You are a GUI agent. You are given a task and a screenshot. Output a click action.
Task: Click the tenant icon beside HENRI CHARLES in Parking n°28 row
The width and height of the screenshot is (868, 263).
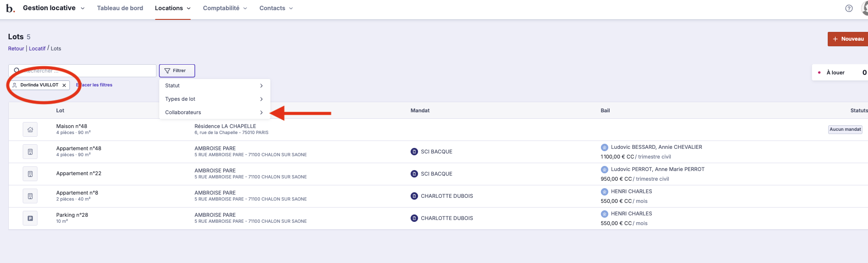click(x=604, y=214)
